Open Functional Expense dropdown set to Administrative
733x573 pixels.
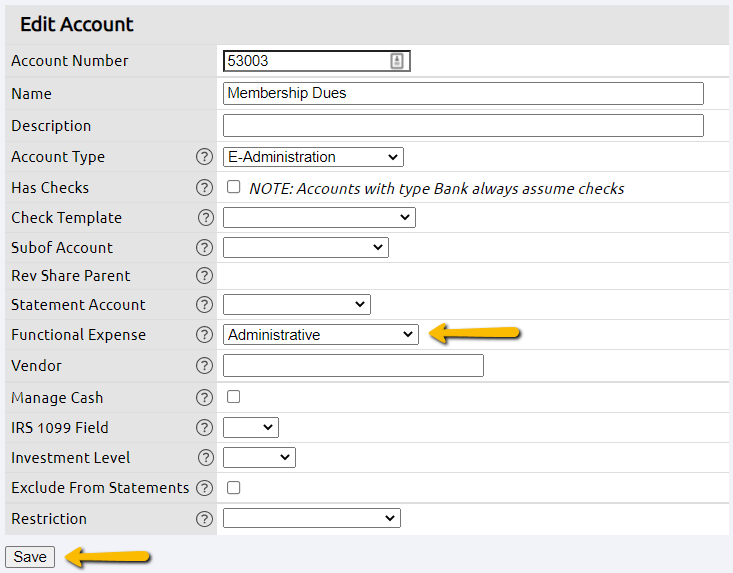click(x=321, y=335)
